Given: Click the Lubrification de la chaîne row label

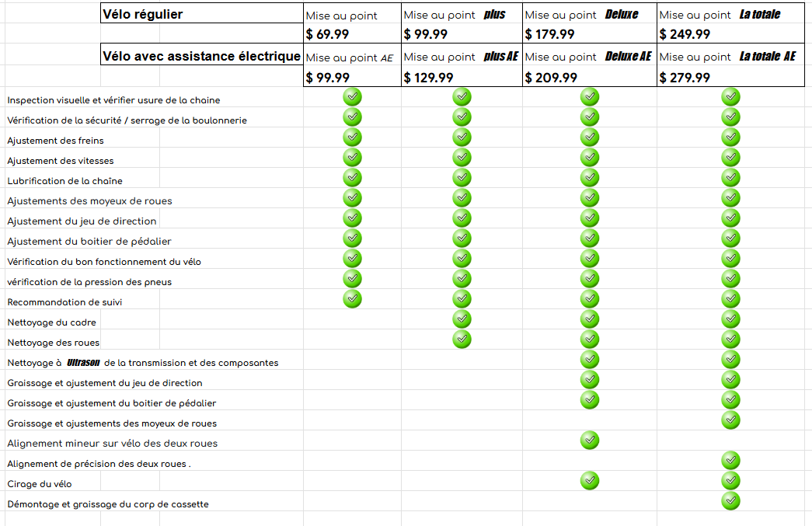Looking at the screenshot, I should pos(65,181).
